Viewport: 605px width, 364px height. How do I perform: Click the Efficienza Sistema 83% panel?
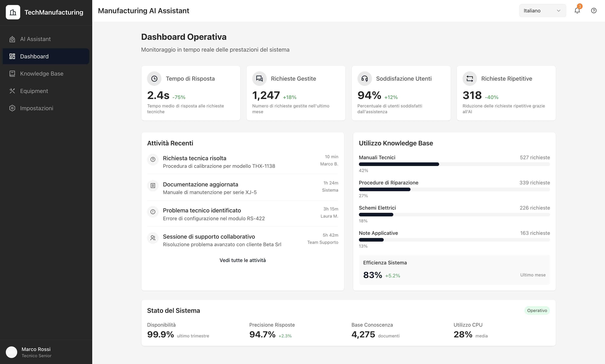point(454,270)
